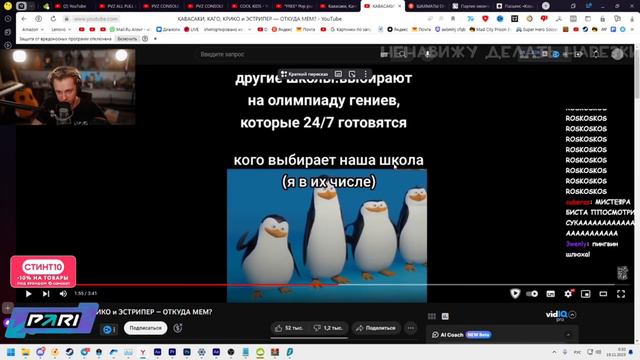The image size is (640, 360).
Task: Expand the Amazon bookmarks folder
Action: coord(32,29)
